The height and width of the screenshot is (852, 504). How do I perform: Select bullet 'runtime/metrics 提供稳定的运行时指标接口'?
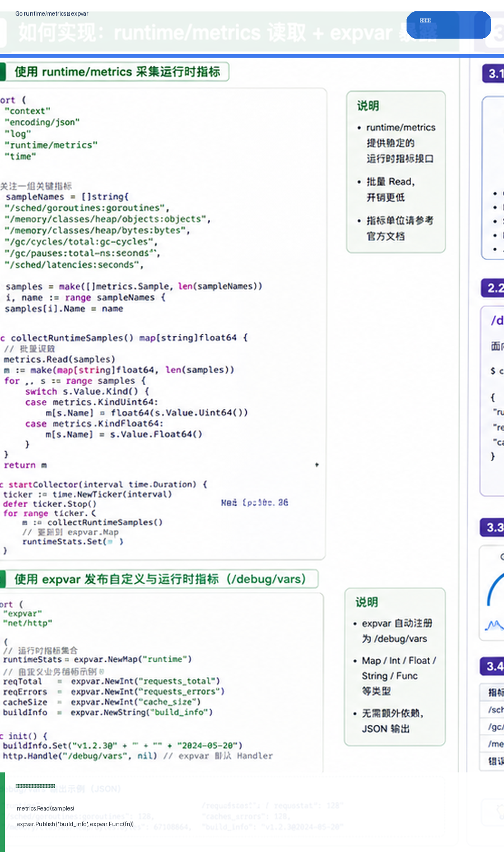(396, 143)
